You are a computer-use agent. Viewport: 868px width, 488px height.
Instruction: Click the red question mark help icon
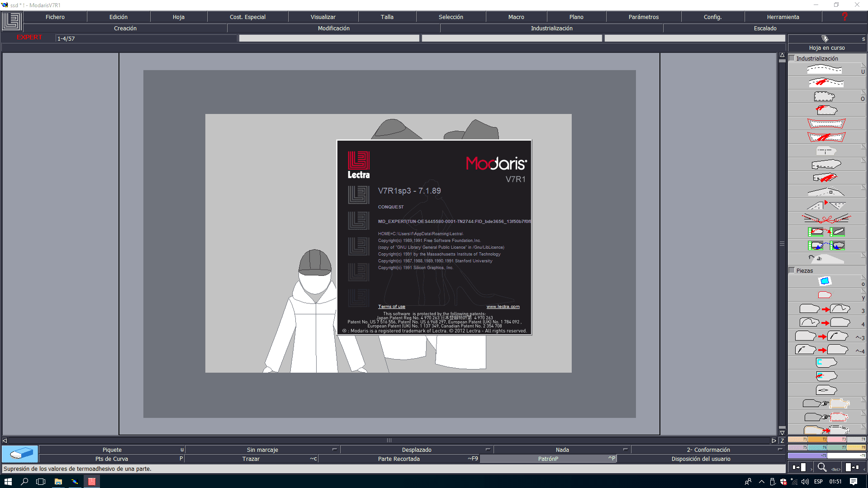pyautogui.click(x=844, y=17)
